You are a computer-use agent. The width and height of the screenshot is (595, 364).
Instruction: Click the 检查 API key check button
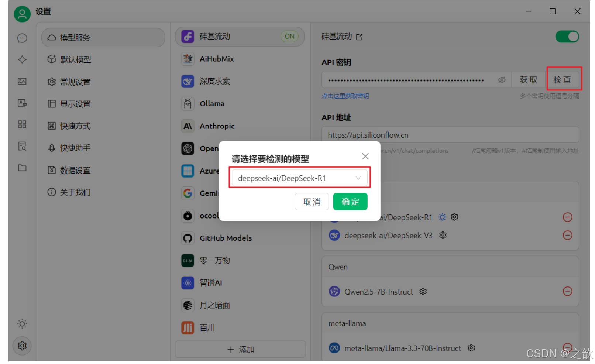coord(562,80)
